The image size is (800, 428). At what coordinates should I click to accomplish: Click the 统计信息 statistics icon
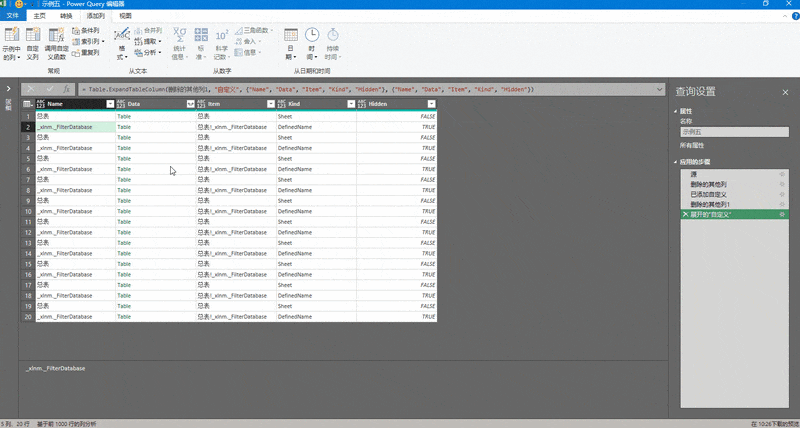click(180, 46)
